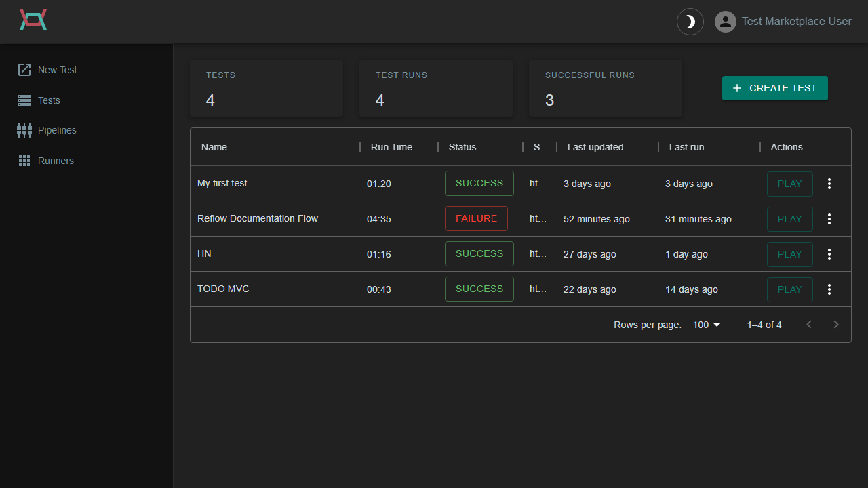Screen dimensions: 868x488
Task: Sort by Status column header
Action: coord(462,147)
